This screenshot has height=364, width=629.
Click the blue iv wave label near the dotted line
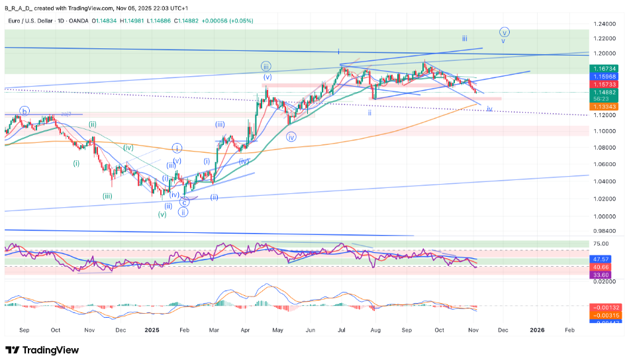[489, 109]
